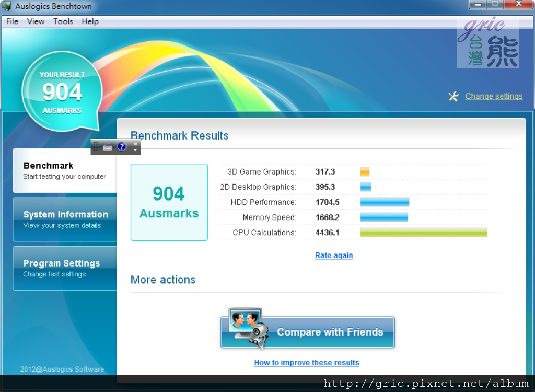Click the Rate again link
This screenshot has height=392, width=535.
point(334,256)
